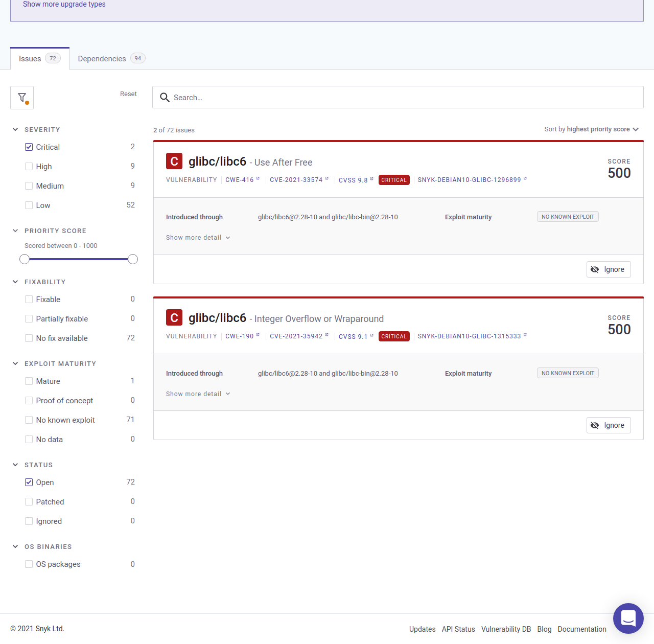Enable the Mature exploit filter

pyautogui.click(x=29, y=381)
